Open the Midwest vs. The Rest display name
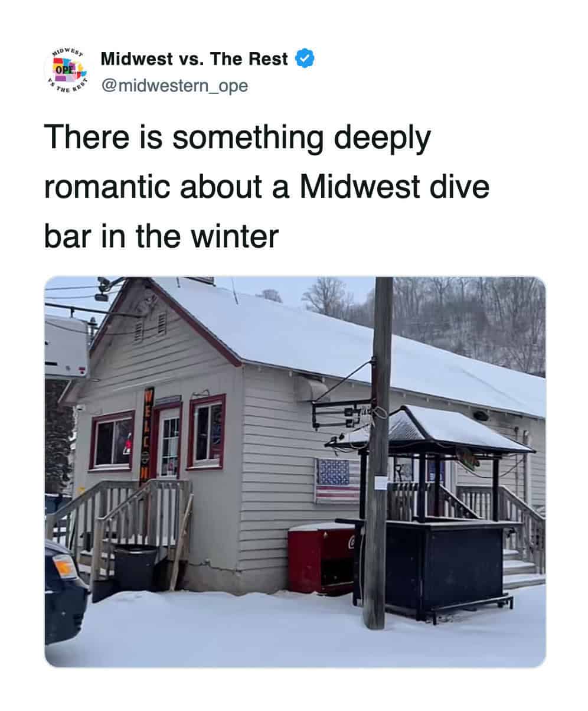This screenshot has width=588, height=711. [194, 58]
